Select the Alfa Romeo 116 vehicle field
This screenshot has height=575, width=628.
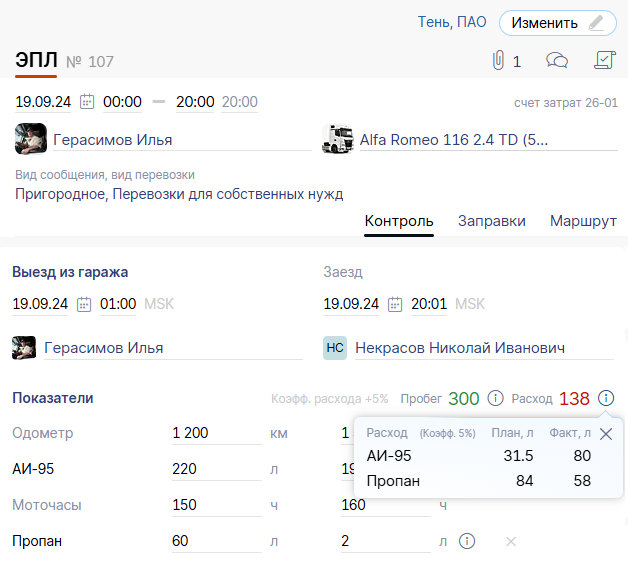click(x=453, y=140)
